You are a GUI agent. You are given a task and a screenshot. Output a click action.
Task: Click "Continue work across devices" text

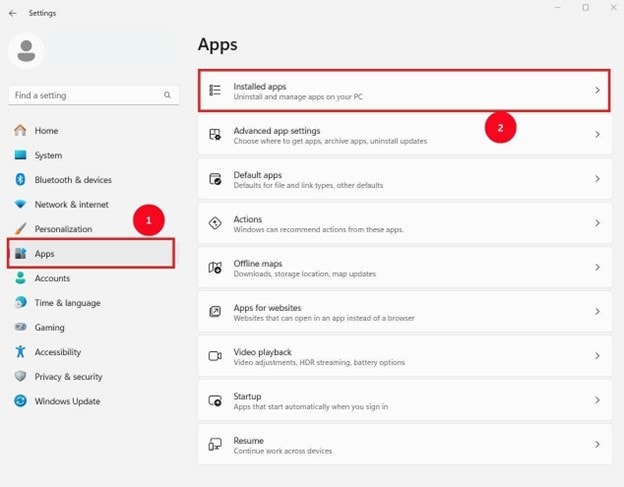point(283,451)
